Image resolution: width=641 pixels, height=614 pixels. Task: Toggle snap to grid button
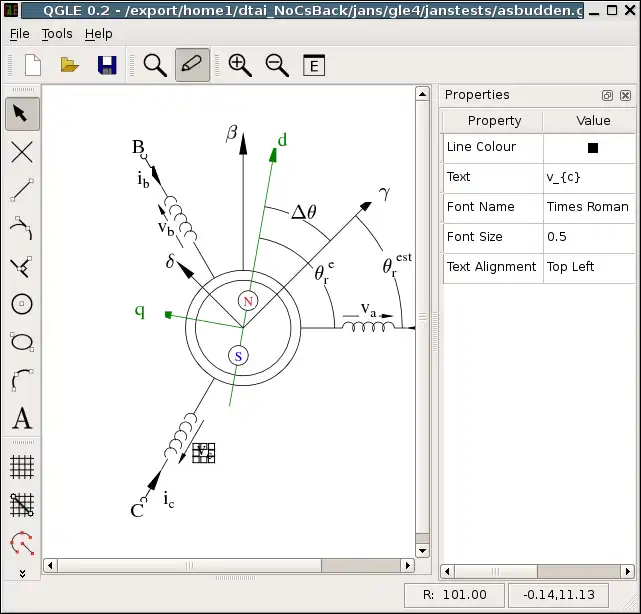[22, 505]
